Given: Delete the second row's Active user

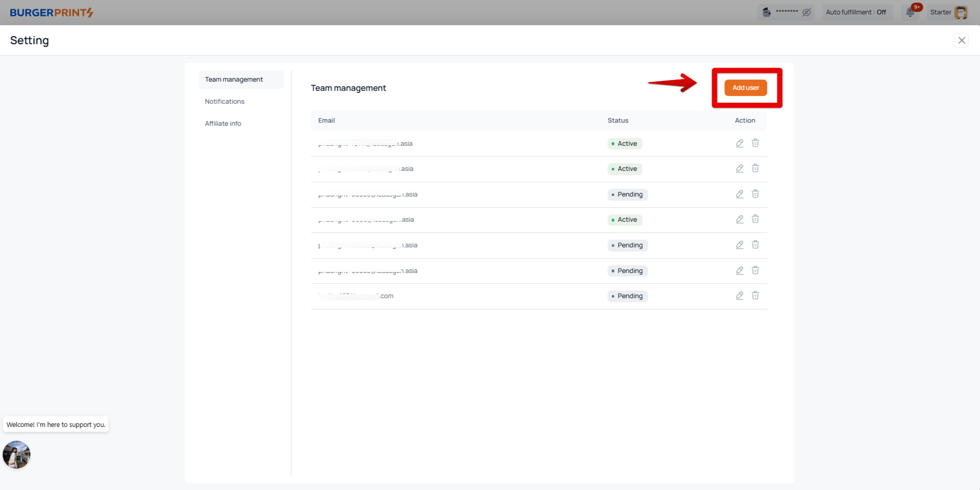Looking at the screenshot, I should coord(755,168).
